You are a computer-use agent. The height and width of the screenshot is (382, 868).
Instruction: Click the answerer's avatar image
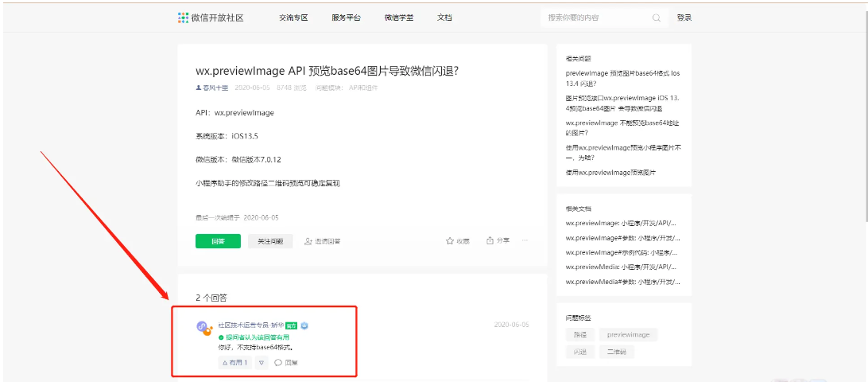tap(204, 328)
